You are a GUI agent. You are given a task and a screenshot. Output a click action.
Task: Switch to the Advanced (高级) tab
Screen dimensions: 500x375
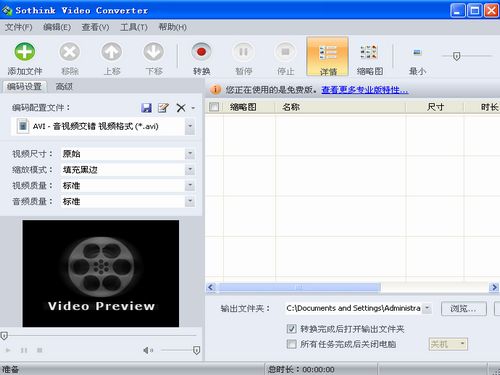64,87
